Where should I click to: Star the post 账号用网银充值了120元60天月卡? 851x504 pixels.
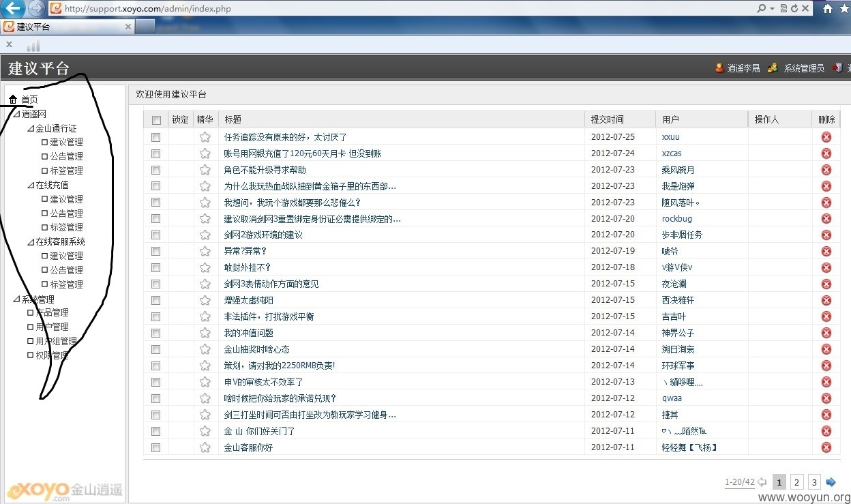(x=205, y=153)
